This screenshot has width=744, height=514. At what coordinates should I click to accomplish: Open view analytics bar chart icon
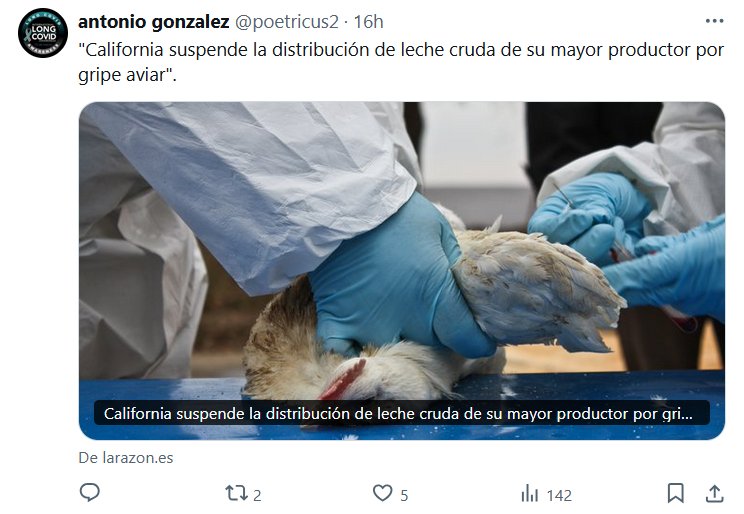[530, 494]
